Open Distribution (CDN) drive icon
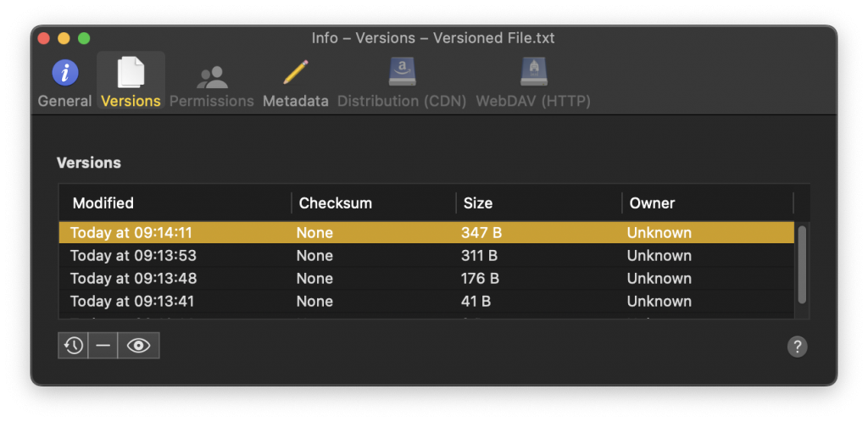Viewport: 868px width, 422px height. point(402,72)
